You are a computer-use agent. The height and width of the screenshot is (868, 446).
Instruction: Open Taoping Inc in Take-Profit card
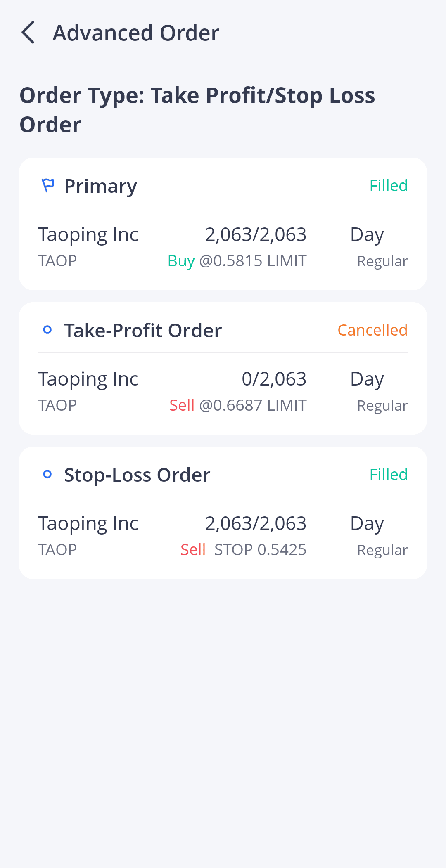(x=88, y=379)
